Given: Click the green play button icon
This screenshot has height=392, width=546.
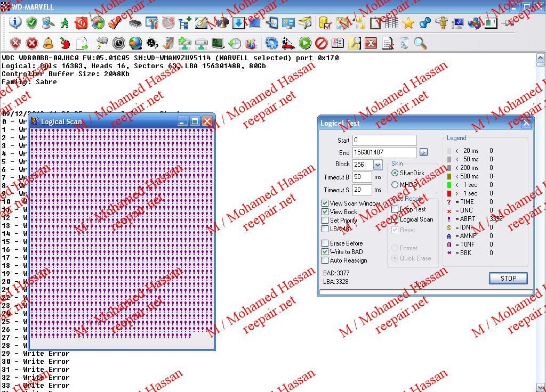Looking at the screenshot, I should click(304, 43).
